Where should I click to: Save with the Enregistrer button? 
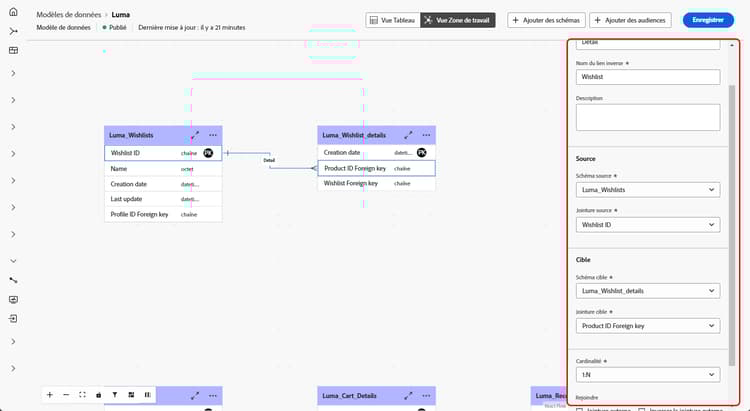708,20
